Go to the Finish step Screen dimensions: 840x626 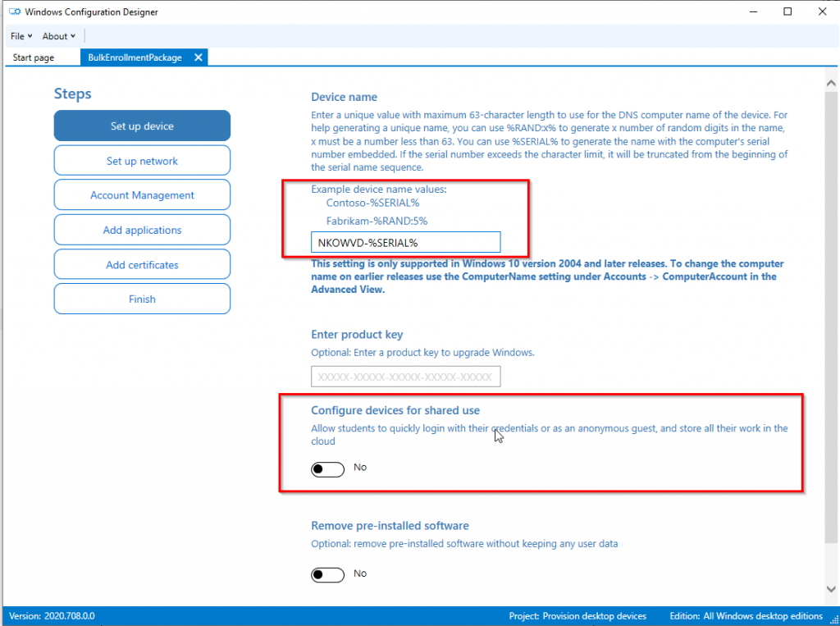tap(142, 299)
